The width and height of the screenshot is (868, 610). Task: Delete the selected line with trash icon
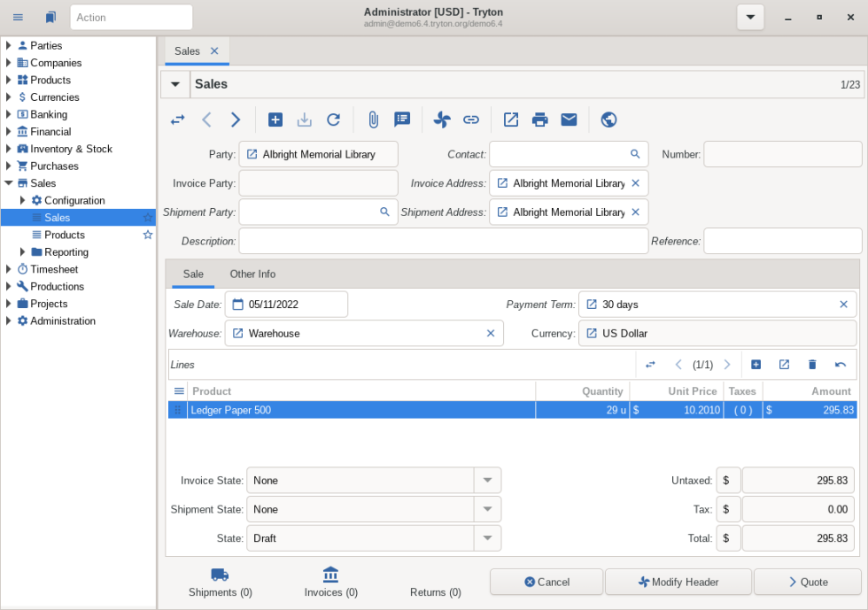point(812,365)
